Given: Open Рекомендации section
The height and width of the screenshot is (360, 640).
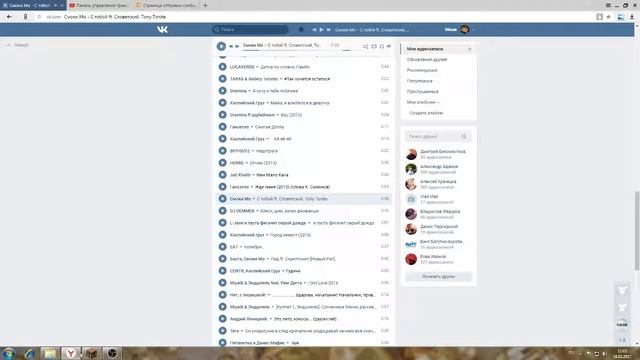Looking at the screenshot, I should click(422, 70).
